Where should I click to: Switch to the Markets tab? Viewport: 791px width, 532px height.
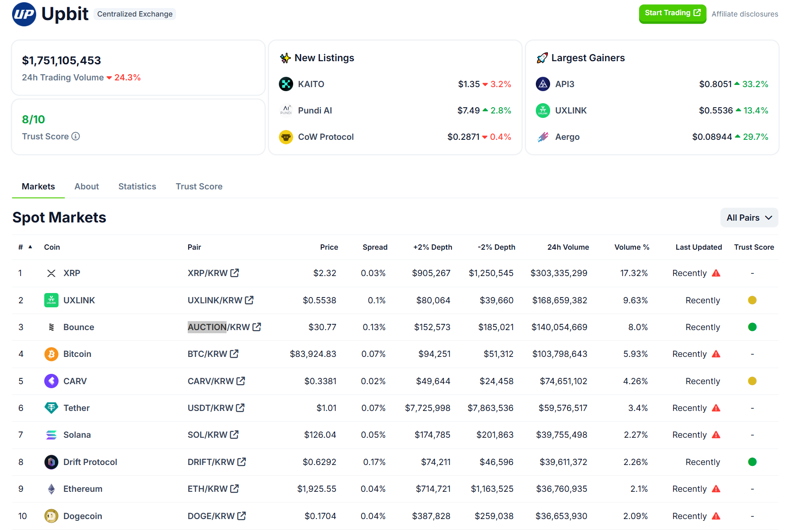pos(38,186)
